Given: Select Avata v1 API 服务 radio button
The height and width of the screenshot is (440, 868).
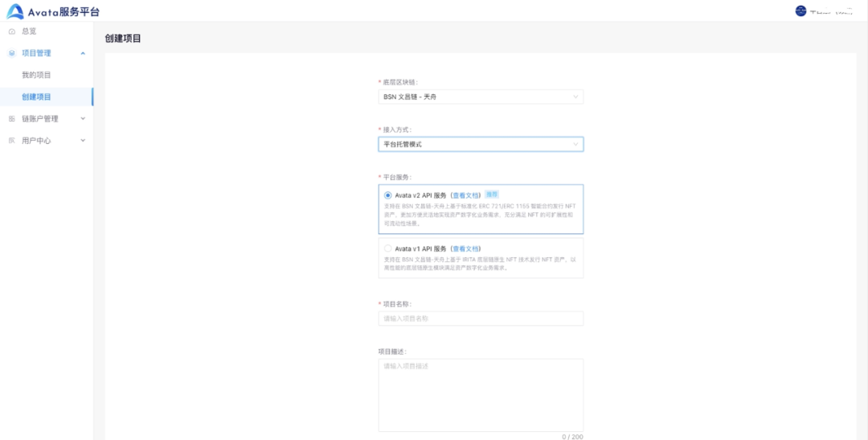Looking at the screenshot, I should tap(387, 249).
